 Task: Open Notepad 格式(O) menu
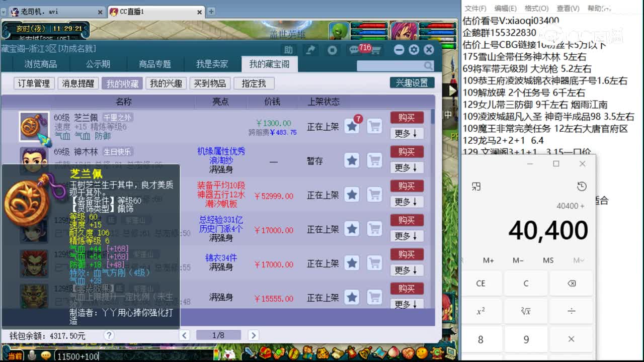click(x=536, y=9)
